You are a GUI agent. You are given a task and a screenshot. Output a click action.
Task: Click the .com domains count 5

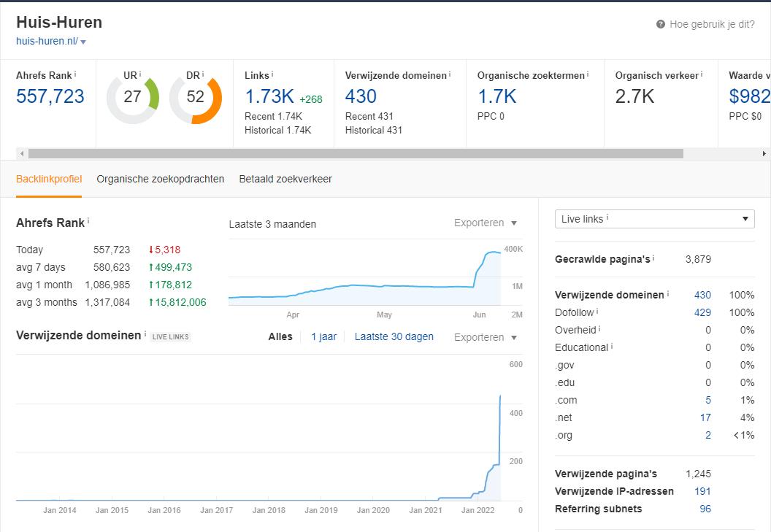point(708,400)
